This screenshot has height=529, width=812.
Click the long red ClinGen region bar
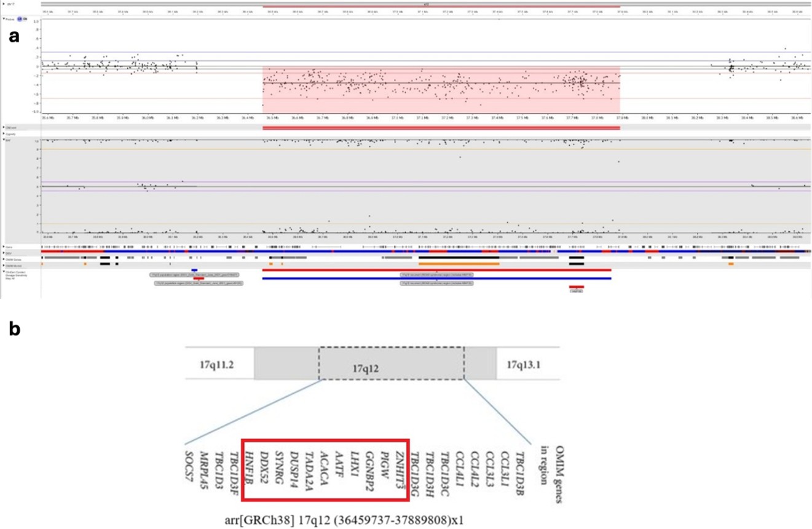pos(436,269)
